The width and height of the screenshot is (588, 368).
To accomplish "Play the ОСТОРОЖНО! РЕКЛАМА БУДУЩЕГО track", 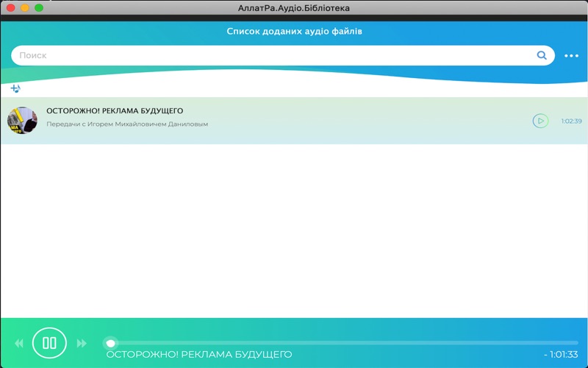I will [540, 121].
